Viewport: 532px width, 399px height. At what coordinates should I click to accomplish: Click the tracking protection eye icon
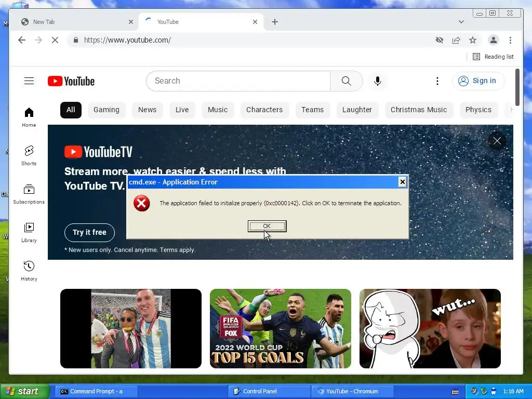440,40
